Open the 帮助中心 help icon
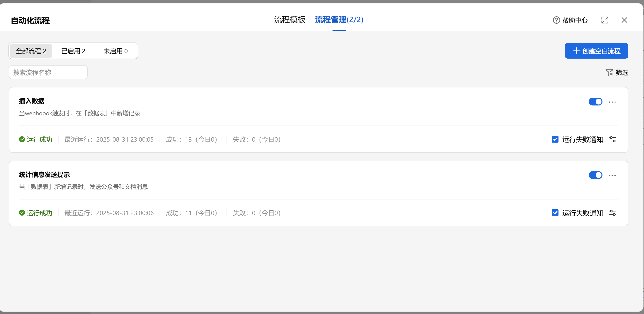This screenshot has height=314, width=644. tap(556, 20)
